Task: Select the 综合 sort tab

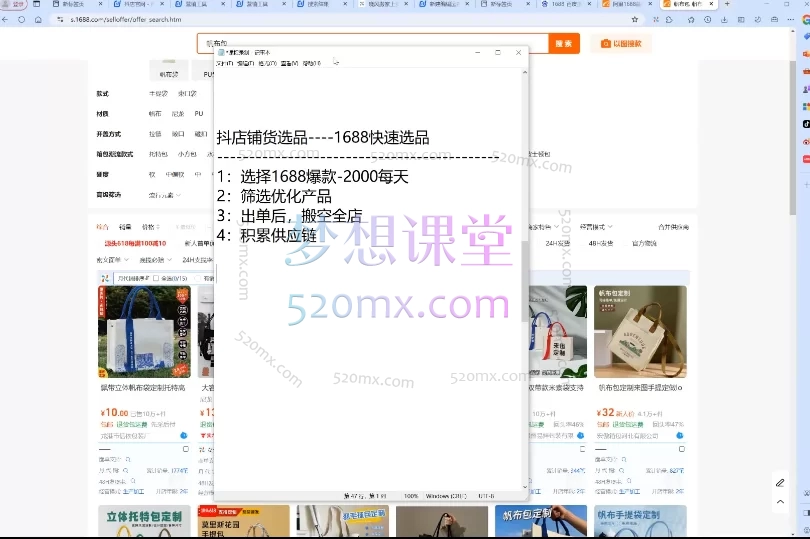Action: (x=102, y=227)
